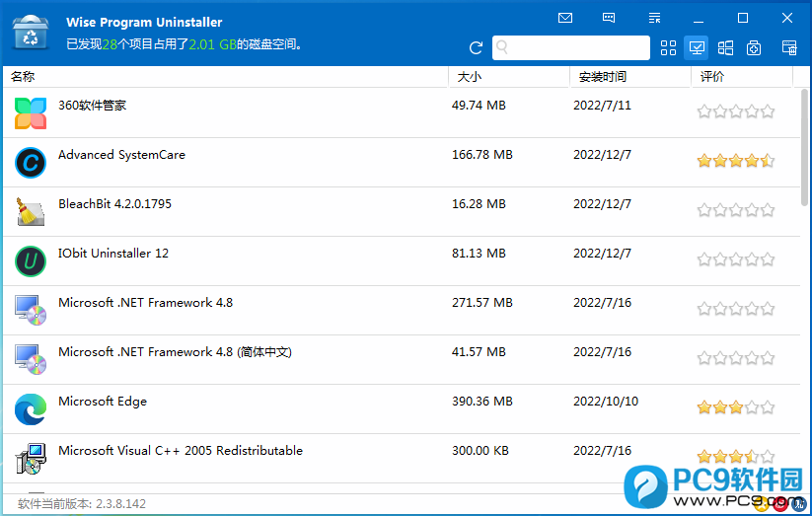Click the vertical scrollbar thumb
The height and width of the screenshot is (516, 812).
[804, 148]
